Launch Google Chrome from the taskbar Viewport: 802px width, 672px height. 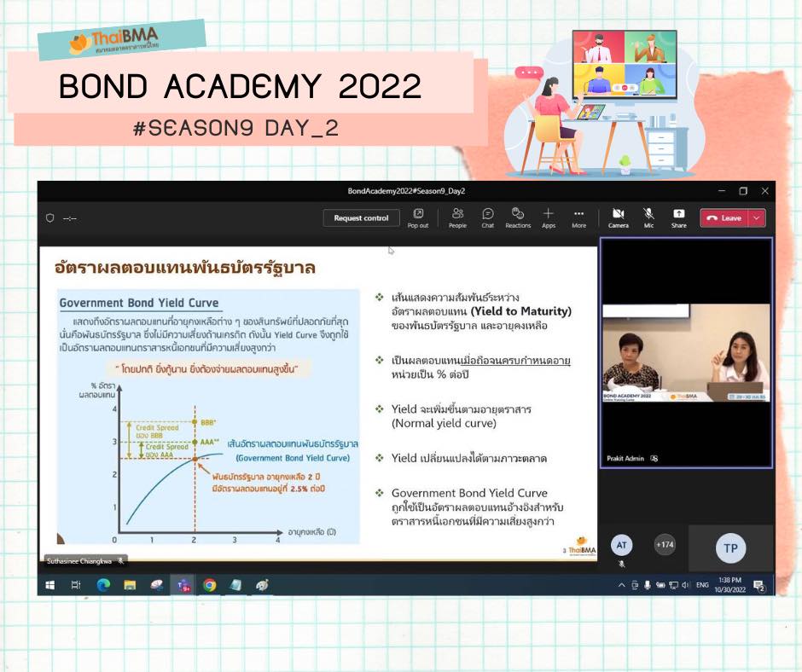pos(209,585)
